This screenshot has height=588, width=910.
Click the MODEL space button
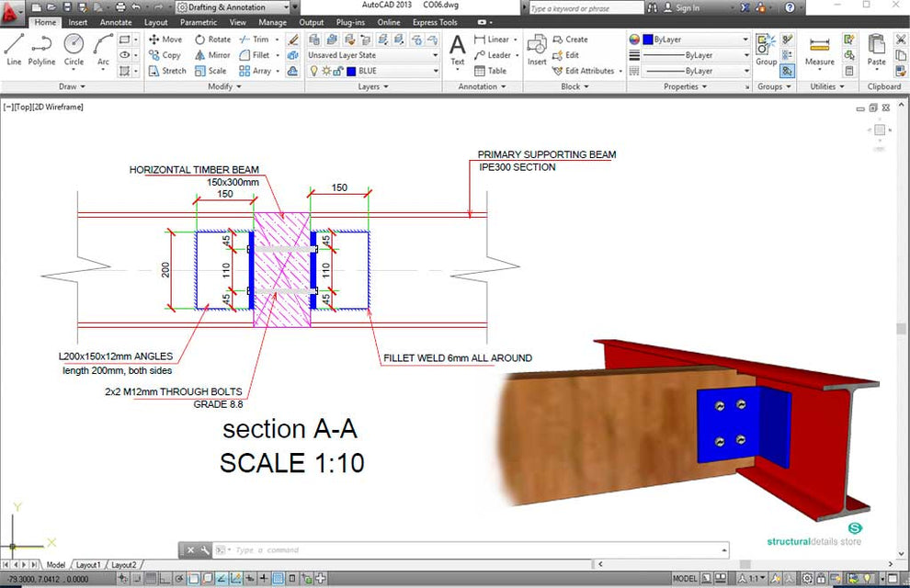pos(685,578)
